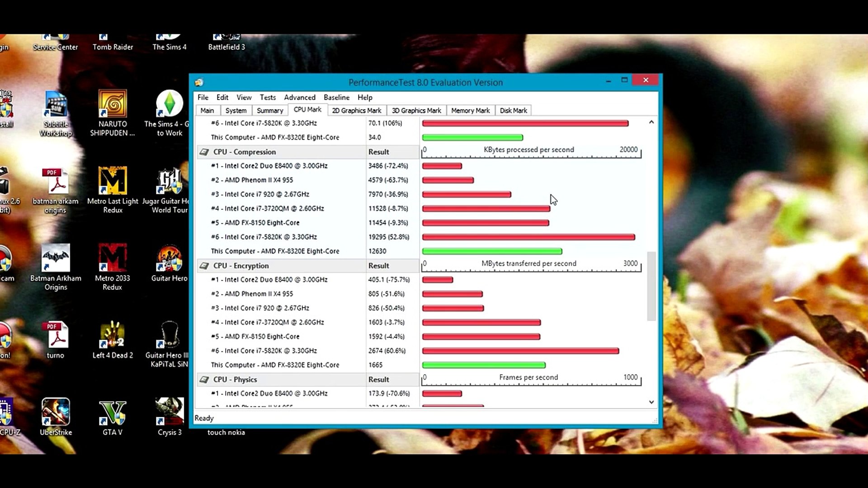Viewport: 868px width, 488px height.
Task: Switch to the Disk Mark tab
Action: pyautogui.click(x=513, y=110)
